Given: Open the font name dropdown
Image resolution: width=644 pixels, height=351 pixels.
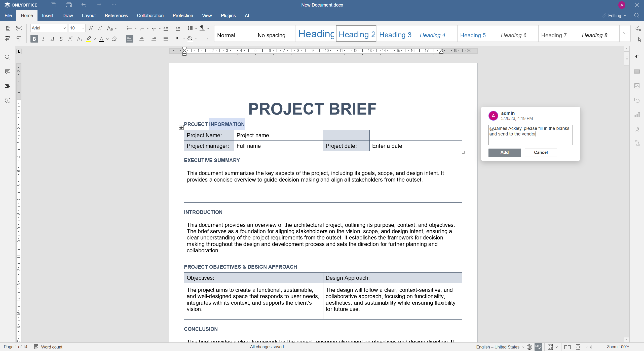Looking at the screenshot, I should [64, 28].
